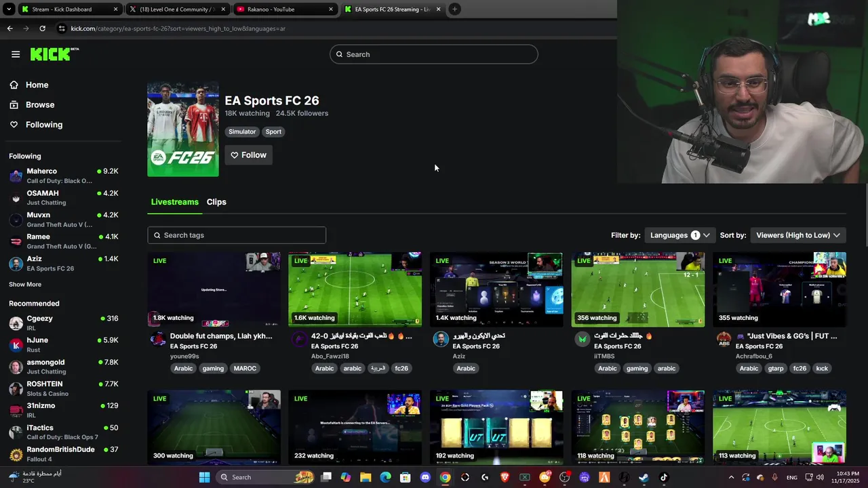Open OSAMAH channel in Following list
The image size is (868, 488).
click(x=64, y=197)
